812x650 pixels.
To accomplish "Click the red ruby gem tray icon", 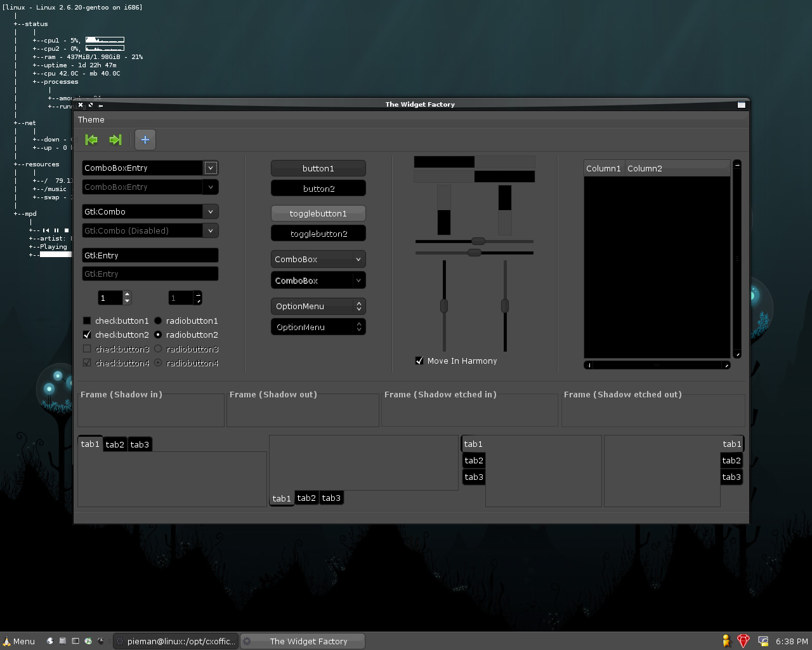I will [x=743, y=641].
